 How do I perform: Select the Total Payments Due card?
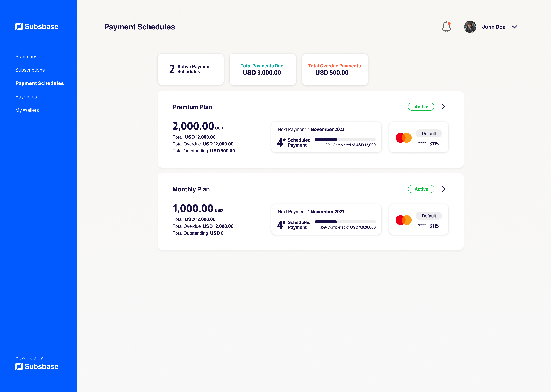(x=263, y=69)
